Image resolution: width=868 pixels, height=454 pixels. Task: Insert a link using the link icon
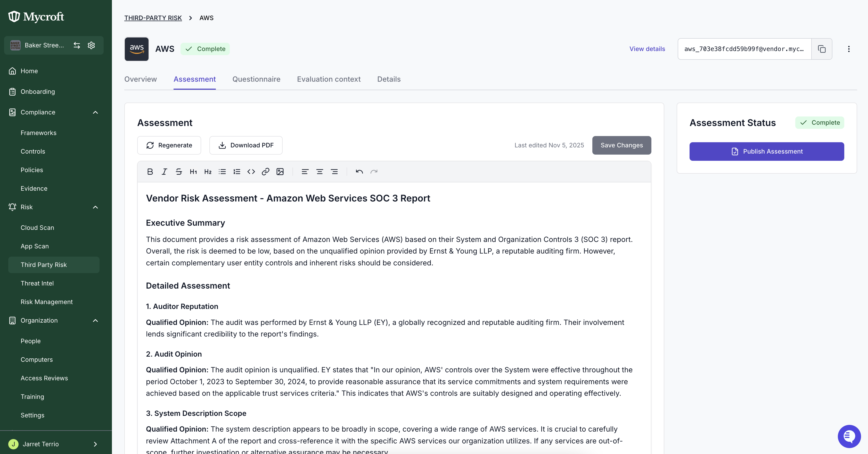(x=266, y=172)
